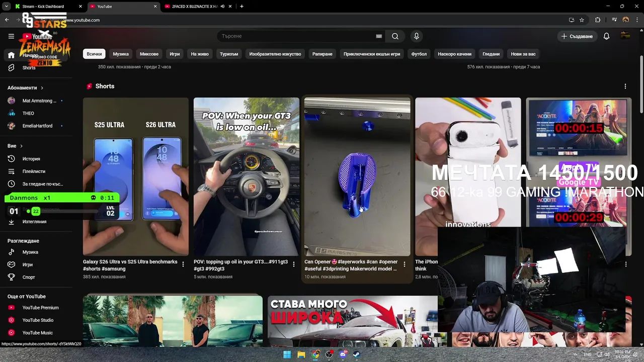The height and width of the screenshot is (362, 644).
Task: Open Плейлисти in the sidebar
Action: [x=34, y=171]
